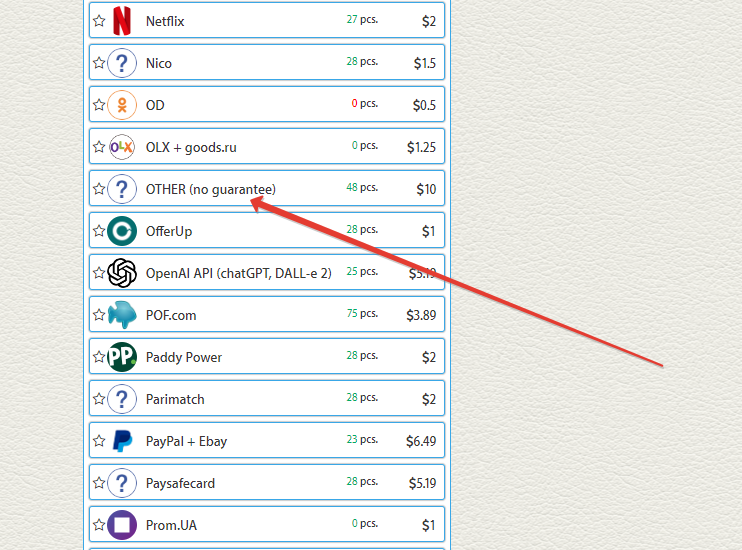
Task: Click the 48 pcs. quantity for OTHER
Action: click(x=362, y=187)
